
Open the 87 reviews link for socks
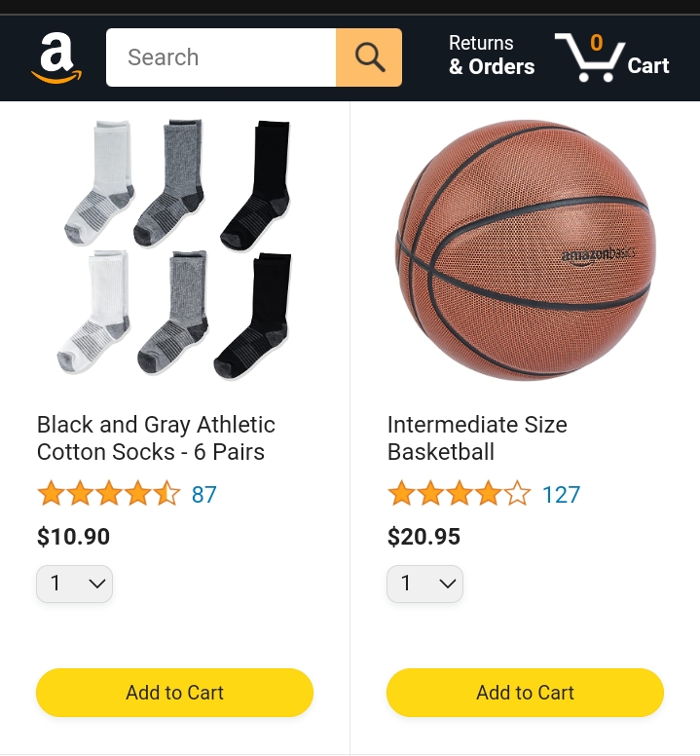click(x=204, y=494)
